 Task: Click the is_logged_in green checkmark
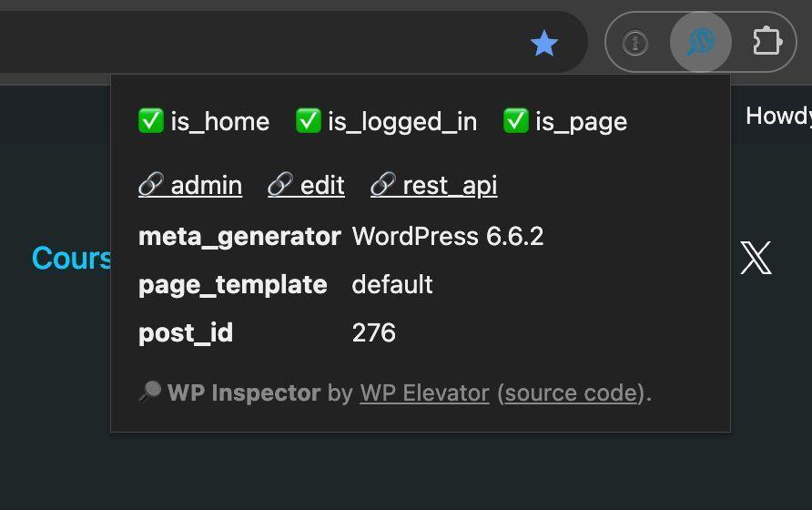point(308,121)
